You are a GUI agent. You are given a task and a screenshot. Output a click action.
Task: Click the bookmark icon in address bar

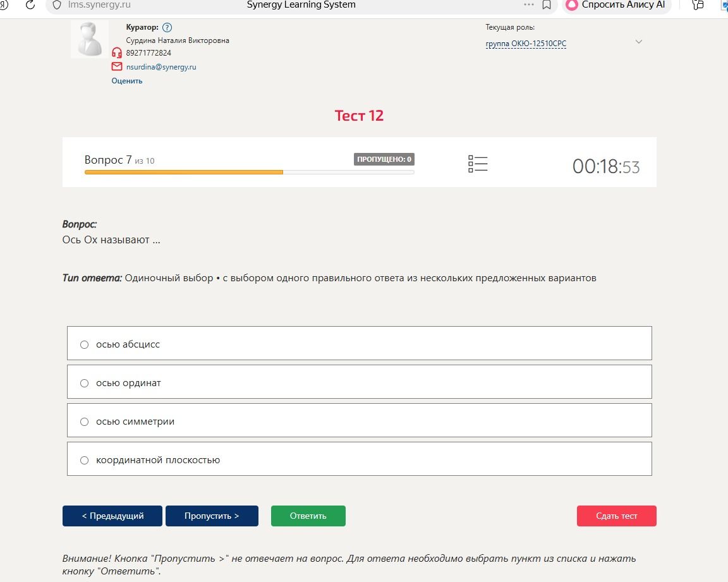[547, 4]
